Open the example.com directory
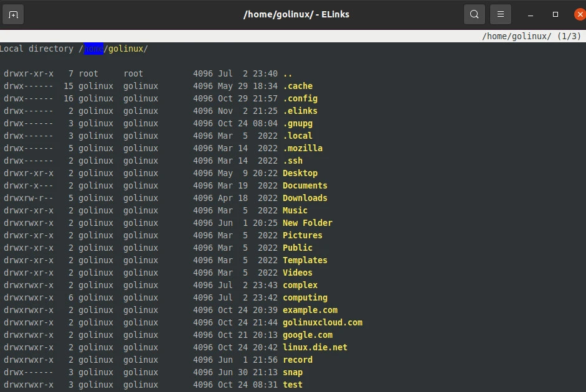Viewport: 586px width, 392px height. pyautogui.click(x=310, y=310)
